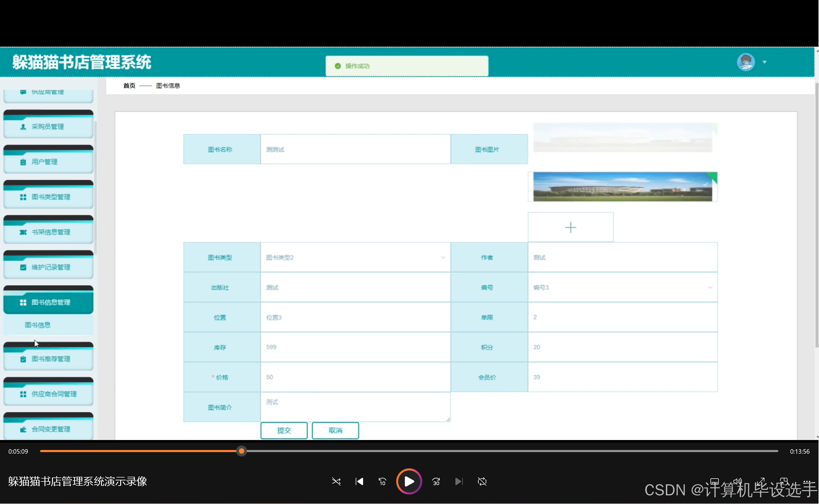Click plus icon to add book image
The width and height of the screenshot is (819, 504).
[x=570, y=227]
